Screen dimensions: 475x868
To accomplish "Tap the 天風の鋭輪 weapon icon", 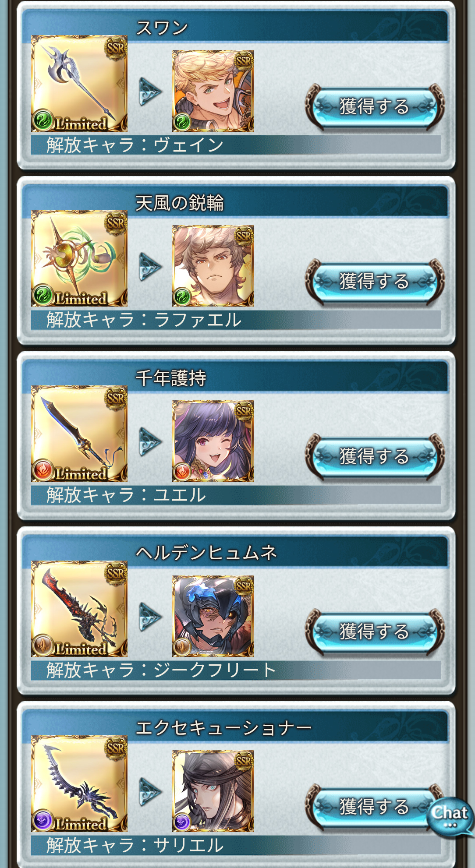I will pos(79,258).
